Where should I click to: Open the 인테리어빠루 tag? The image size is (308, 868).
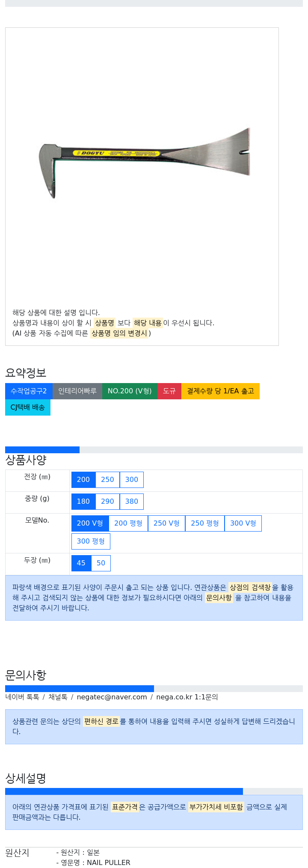click(x=77, y=391)
